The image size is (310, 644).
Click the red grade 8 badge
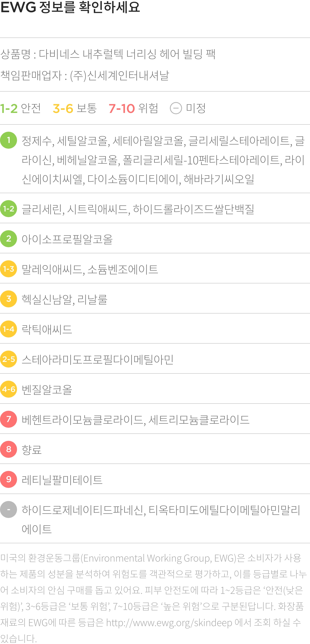[9, 449]
